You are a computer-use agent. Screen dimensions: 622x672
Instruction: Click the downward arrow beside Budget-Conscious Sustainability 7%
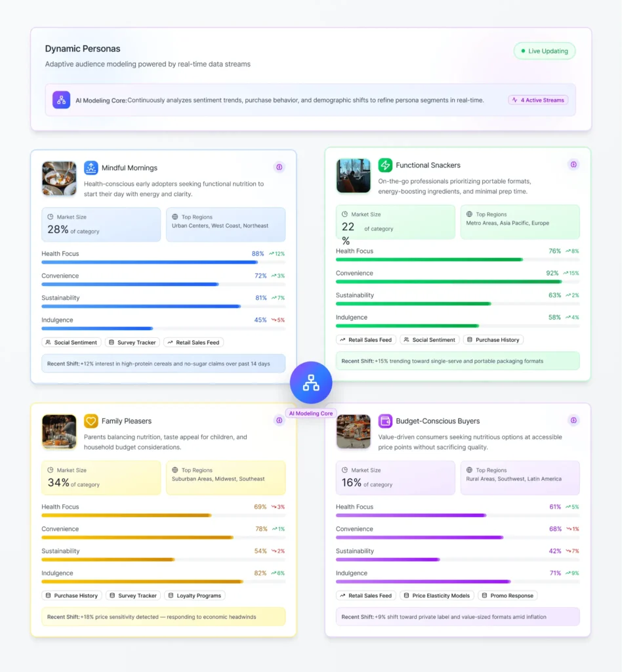568,551
